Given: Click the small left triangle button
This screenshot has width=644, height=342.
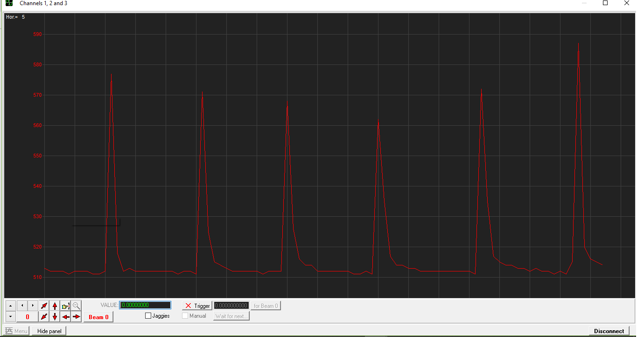Looking at the screenshot, I should point(22,306).
